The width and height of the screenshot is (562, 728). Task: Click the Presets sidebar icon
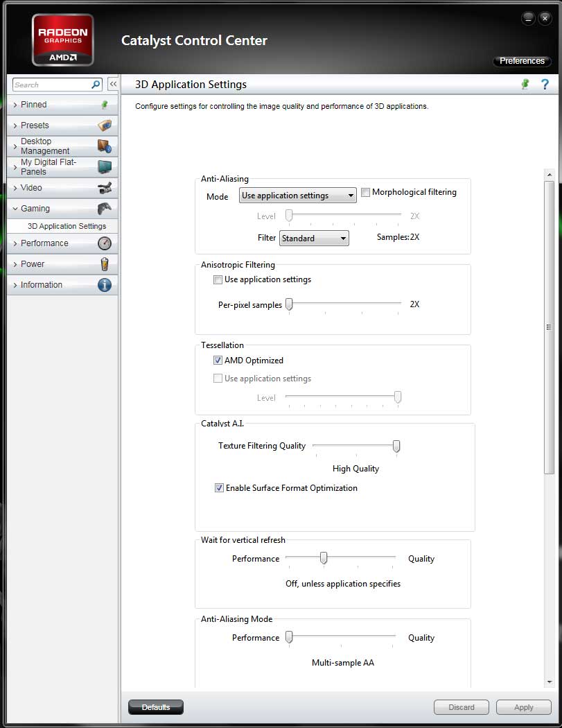pyautogui.click(x=105, y=125)
